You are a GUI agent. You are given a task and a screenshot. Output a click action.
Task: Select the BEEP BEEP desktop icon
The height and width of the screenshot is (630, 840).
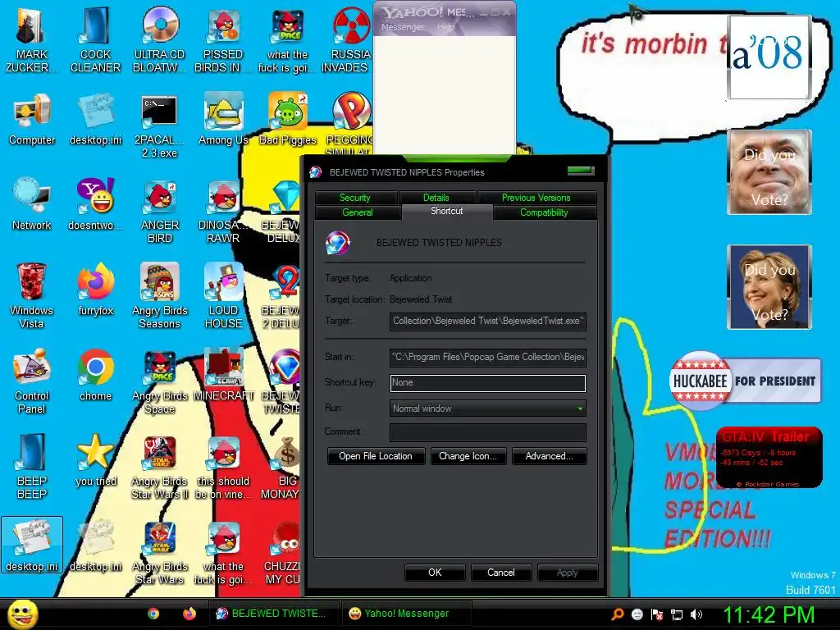tap(32, 467)
